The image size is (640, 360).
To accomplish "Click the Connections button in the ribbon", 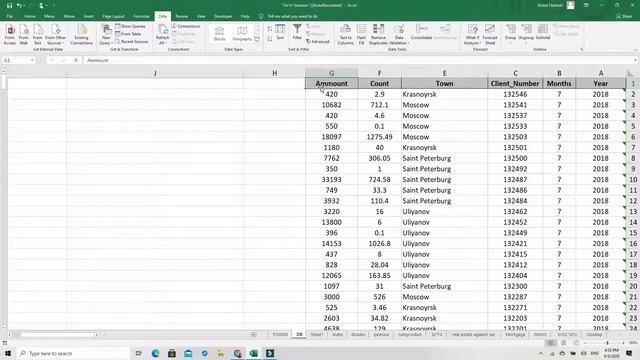I will point(186,26).
